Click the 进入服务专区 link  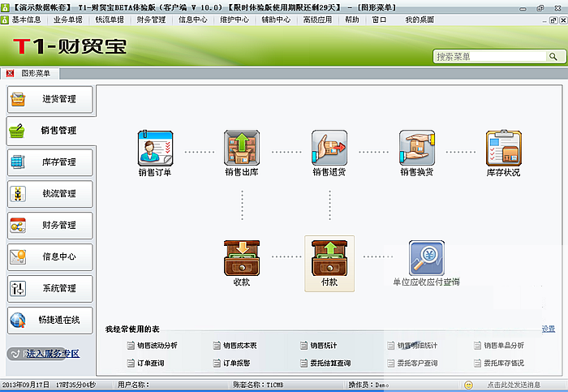click(53, 354)
